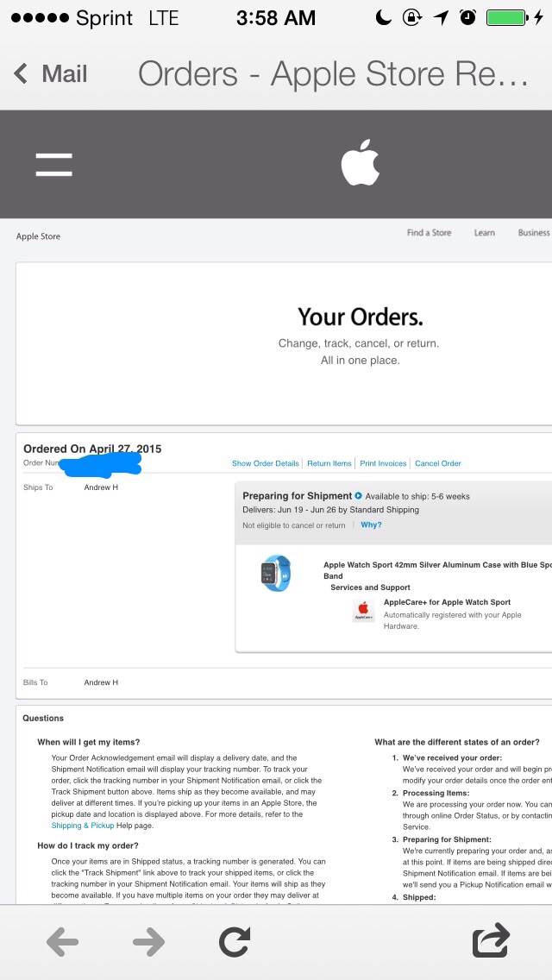Go back with the left arrow
Image resolution: width=552 pixels, height=980 pixels.
62,941
